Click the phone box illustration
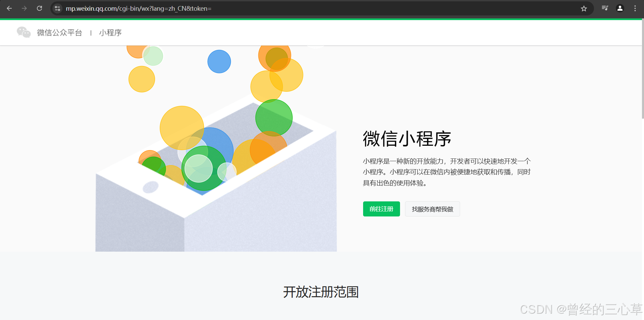Viewport: 644px width, 320px height. 216,148
